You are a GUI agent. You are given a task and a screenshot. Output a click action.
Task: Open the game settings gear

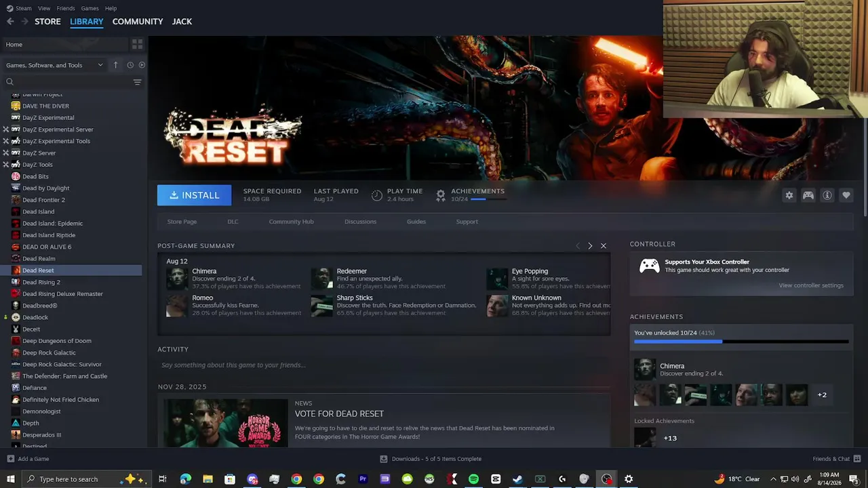(789, 195)
